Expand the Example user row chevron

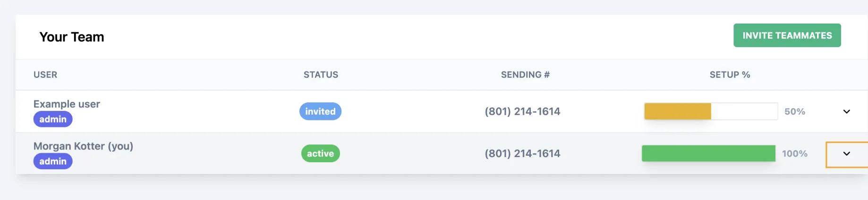pyautogui.click(x=846, y=112)
